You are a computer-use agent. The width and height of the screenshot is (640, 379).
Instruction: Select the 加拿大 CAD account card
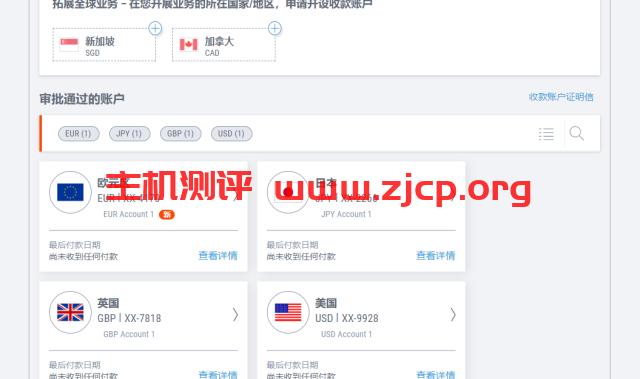tap(224, 45)
